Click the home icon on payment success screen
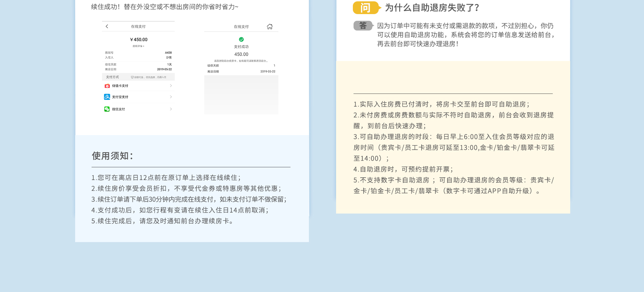The height and width of the screenshot is (292, 644). click(x=270, y=26)
